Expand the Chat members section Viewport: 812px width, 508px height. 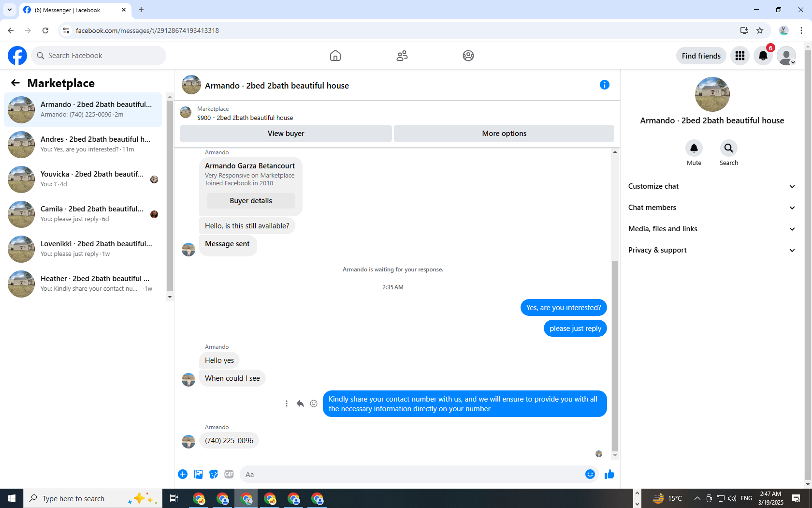[x=712, y=208]
